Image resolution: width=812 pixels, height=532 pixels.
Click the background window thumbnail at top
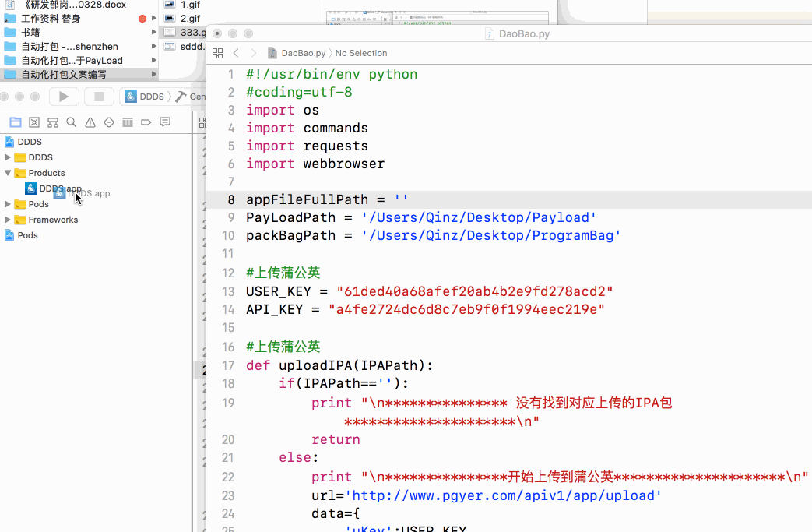(438, 18)
